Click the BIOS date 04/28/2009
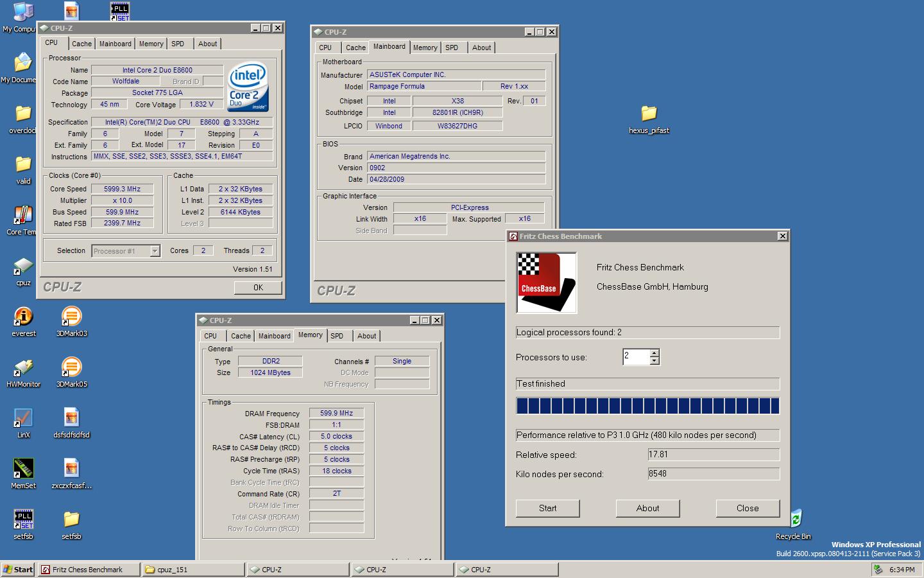The width and height of the screenshot is (924, 578). click(456, 179)
